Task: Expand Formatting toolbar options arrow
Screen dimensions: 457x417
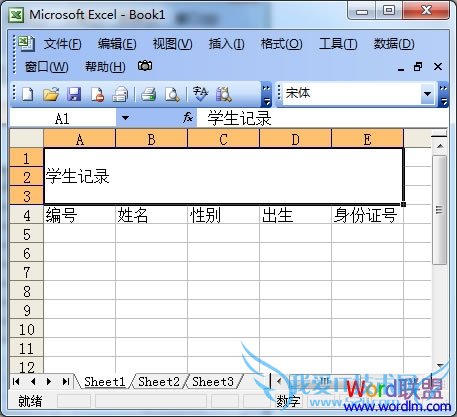Action: tap(443, 95)
